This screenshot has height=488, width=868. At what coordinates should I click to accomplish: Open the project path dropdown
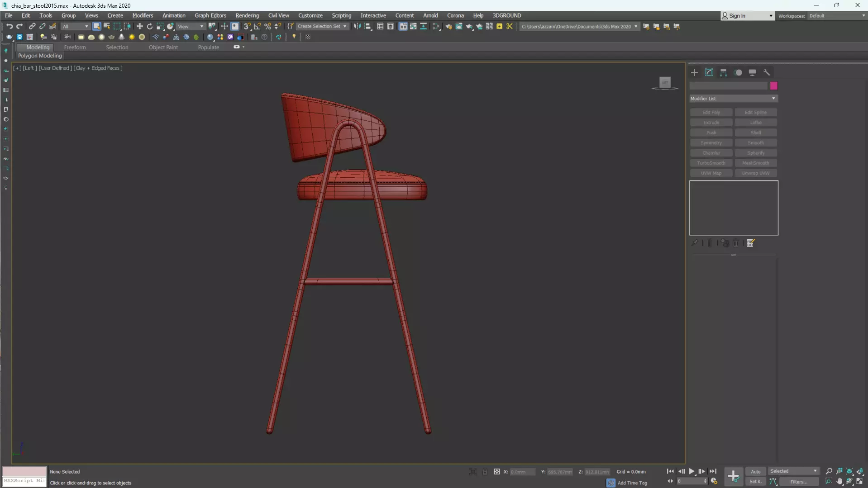tap(636, 26)
